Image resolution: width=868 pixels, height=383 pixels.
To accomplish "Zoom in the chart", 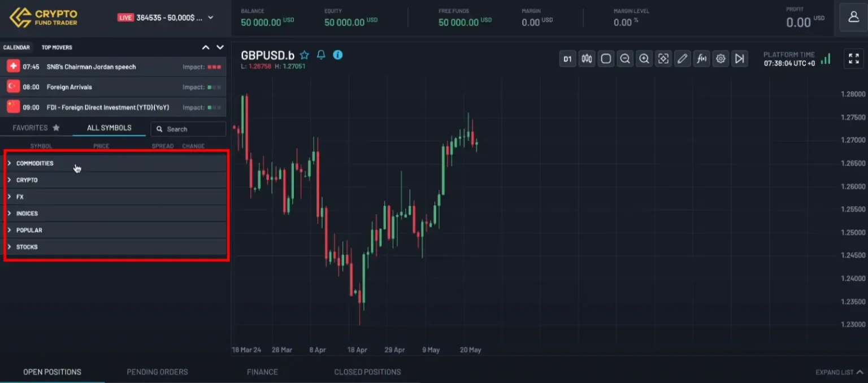I will pyautogui.click(x=644, y=59).
